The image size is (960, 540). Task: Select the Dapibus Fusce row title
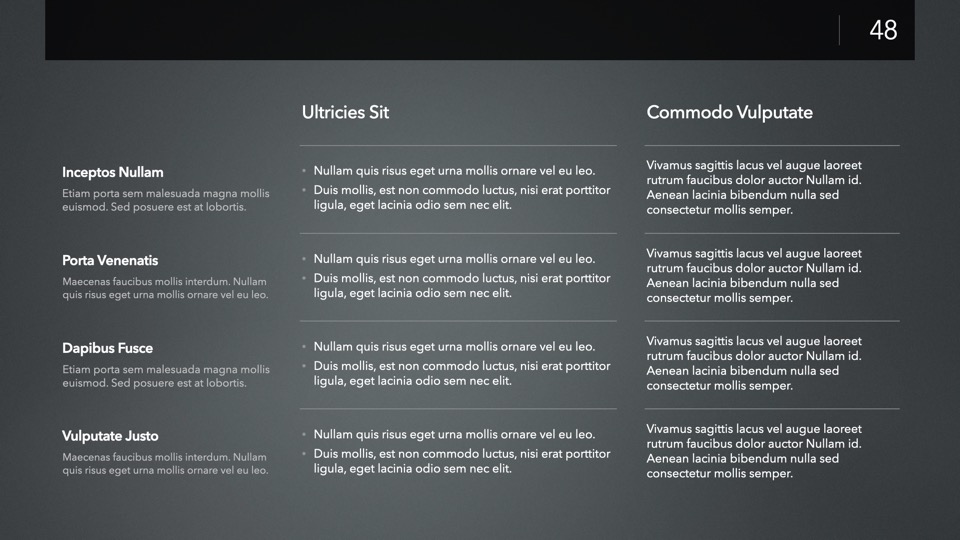click(107, 348)
